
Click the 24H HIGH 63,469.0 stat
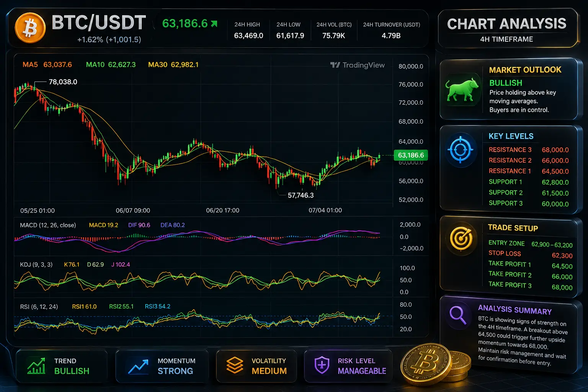248,30
